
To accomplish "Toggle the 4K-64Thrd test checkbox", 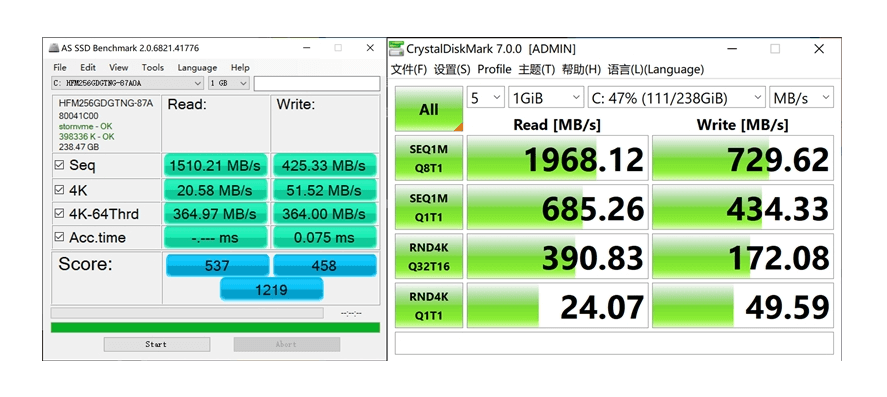I will tap(59, 213).
